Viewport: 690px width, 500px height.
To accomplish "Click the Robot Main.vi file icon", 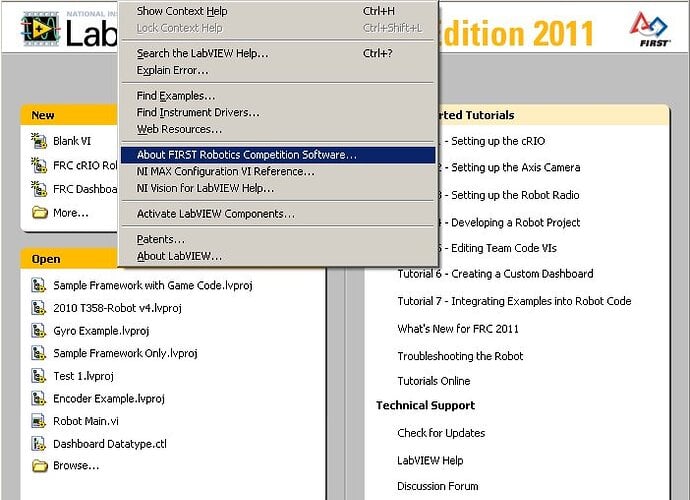I will pyautogui.click(x=39, y=421).
